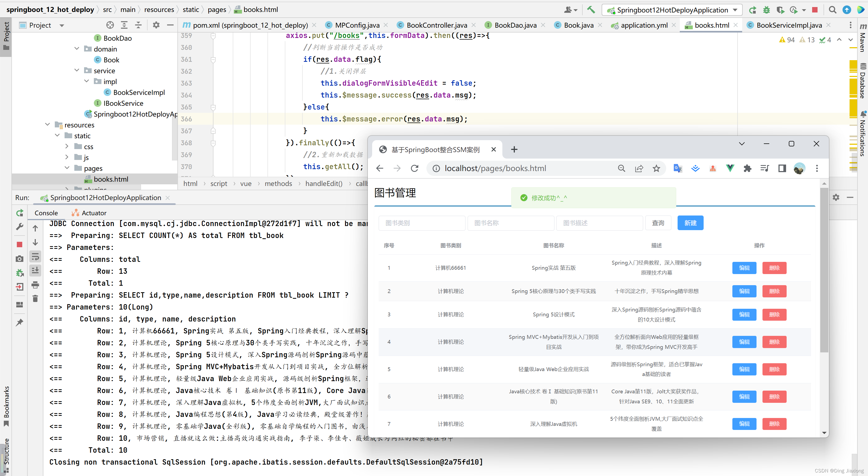Click 编辑 for 轻量级Java Web企业应用实战 row
Viewport: 868px width, 476px height.
tap(744, 369)
